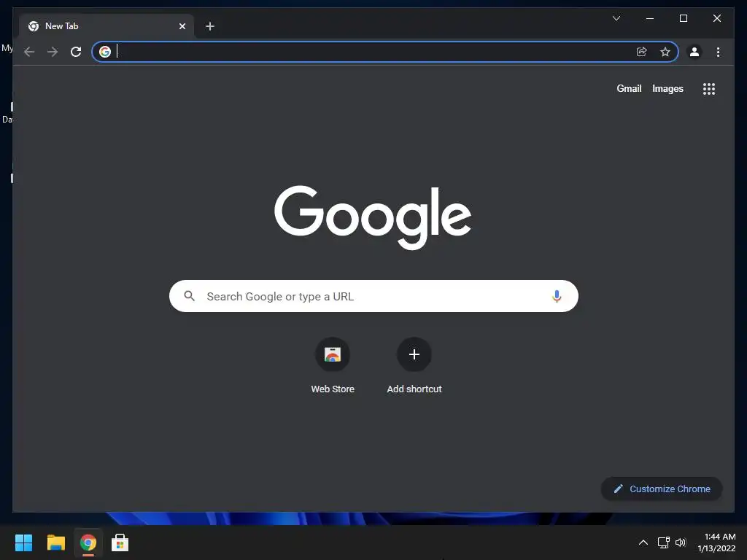Click the magnifier icon in search box
This screenshot has height=560, width=747.
pos(189,296)
